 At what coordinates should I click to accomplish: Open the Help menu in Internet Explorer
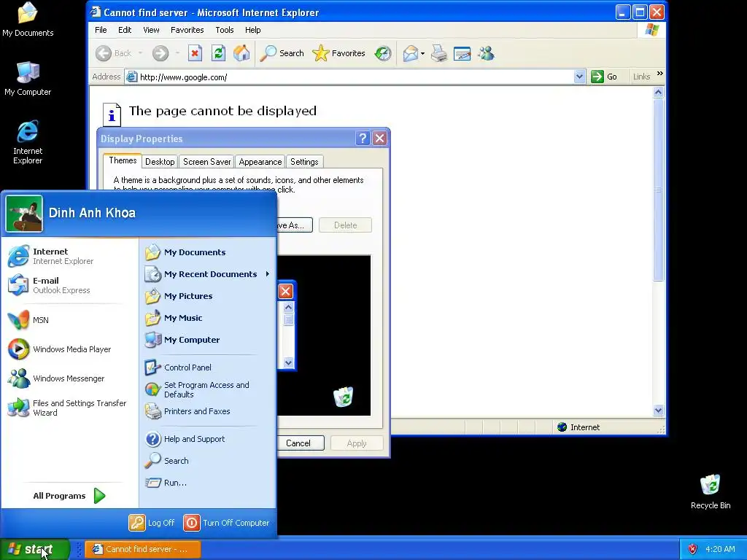click(253, 30)
